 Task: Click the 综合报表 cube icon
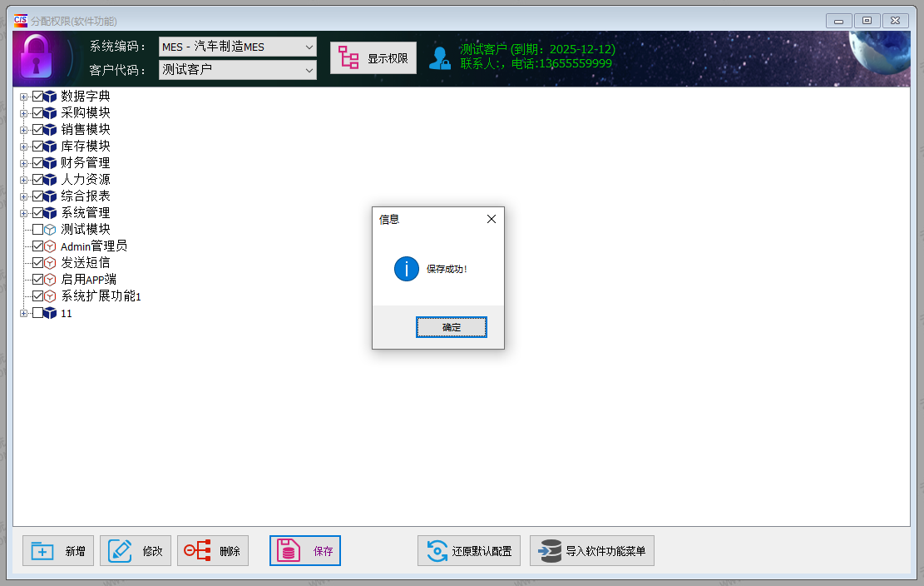pyautogui.click(x=50, y=196)
